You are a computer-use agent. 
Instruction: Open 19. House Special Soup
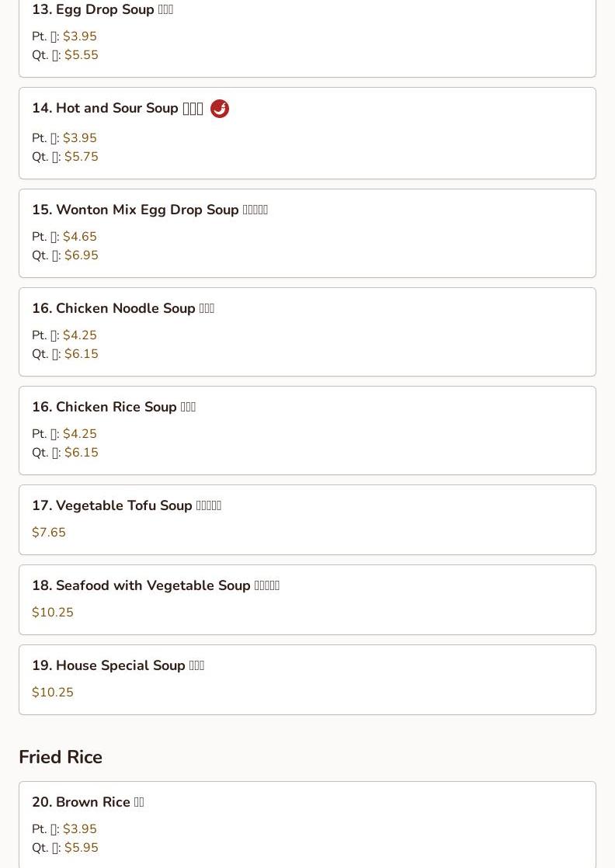(118, 665)
